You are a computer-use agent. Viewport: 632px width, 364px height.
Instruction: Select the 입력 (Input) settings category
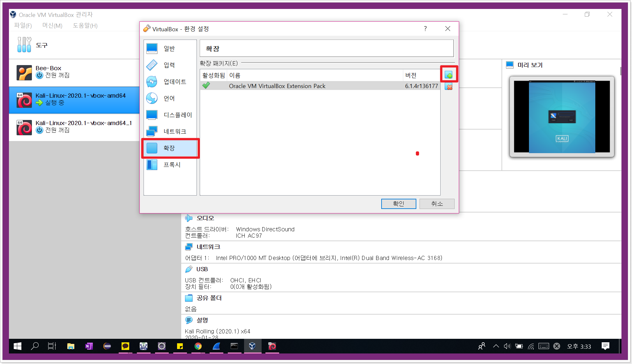(169, 65)
